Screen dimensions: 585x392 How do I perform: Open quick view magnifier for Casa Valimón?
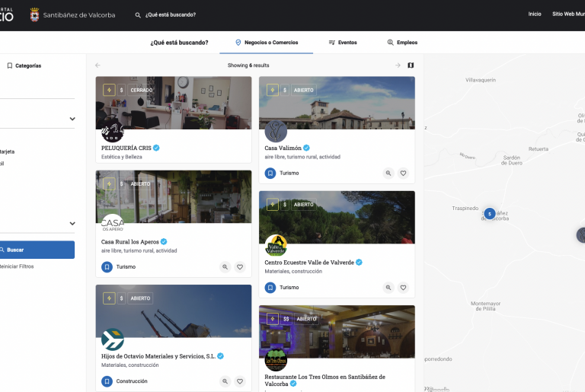pyautogui.click(x=388, y=173)
